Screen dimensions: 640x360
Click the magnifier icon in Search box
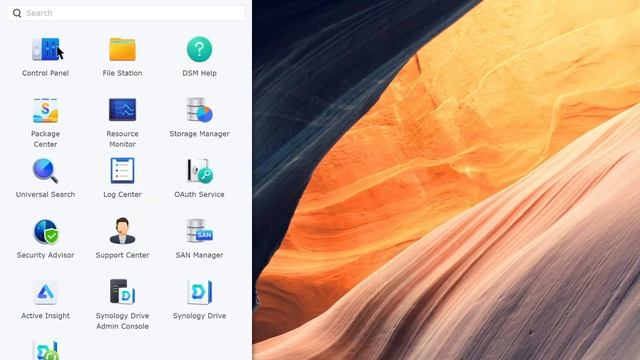click(x=17, y=13)
